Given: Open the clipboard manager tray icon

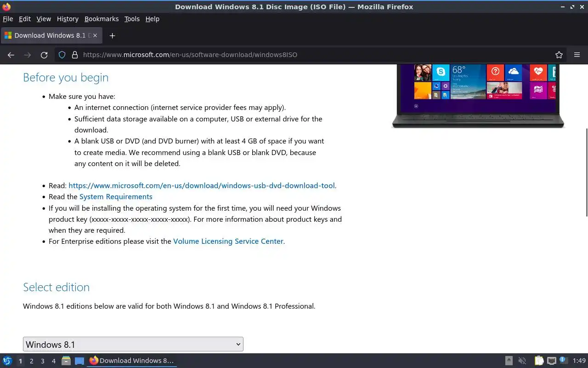Looking at the screenshot, I should click(x=539, y=361).
